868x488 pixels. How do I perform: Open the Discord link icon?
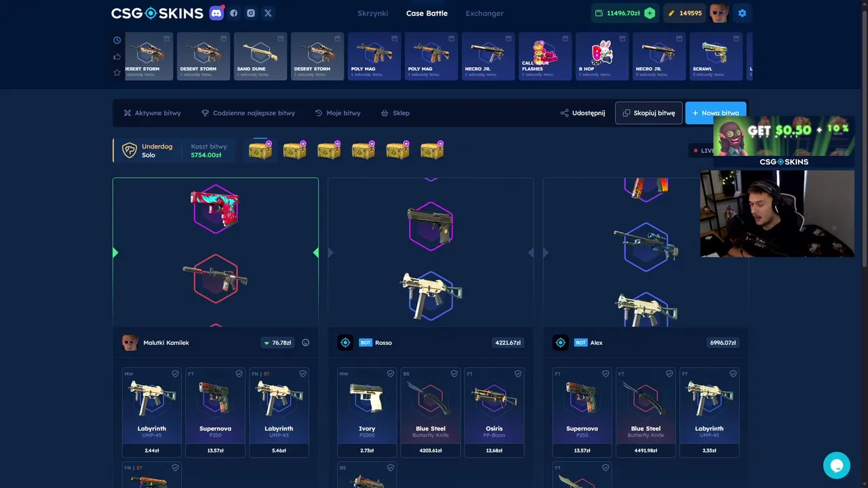tap(216, 13)
